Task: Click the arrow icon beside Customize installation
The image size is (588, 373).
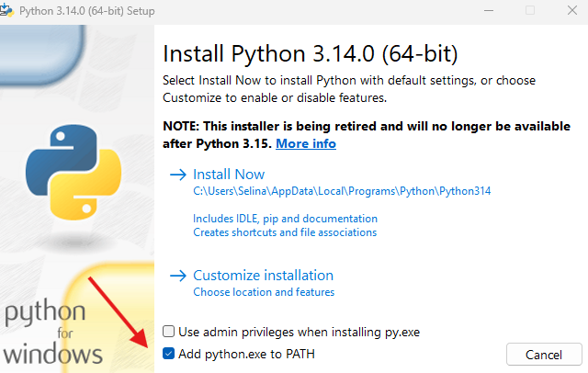Action: pos(176,276)
